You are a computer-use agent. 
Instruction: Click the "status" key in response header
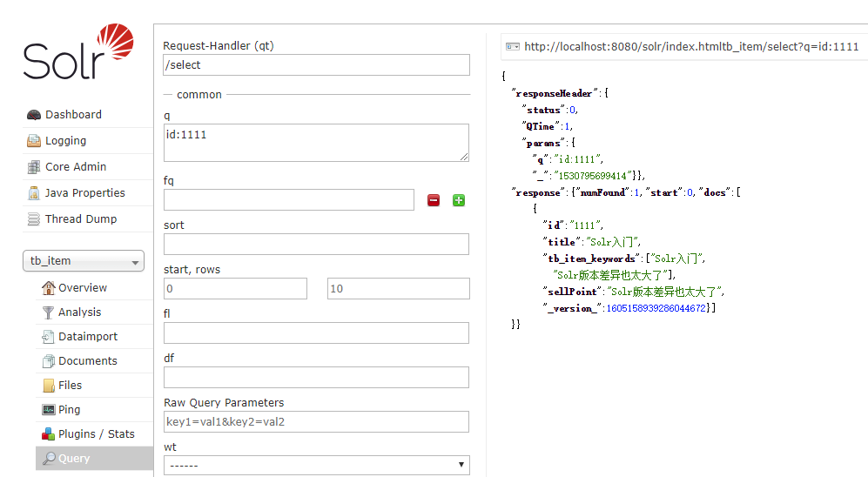click(x=543, y=110)
